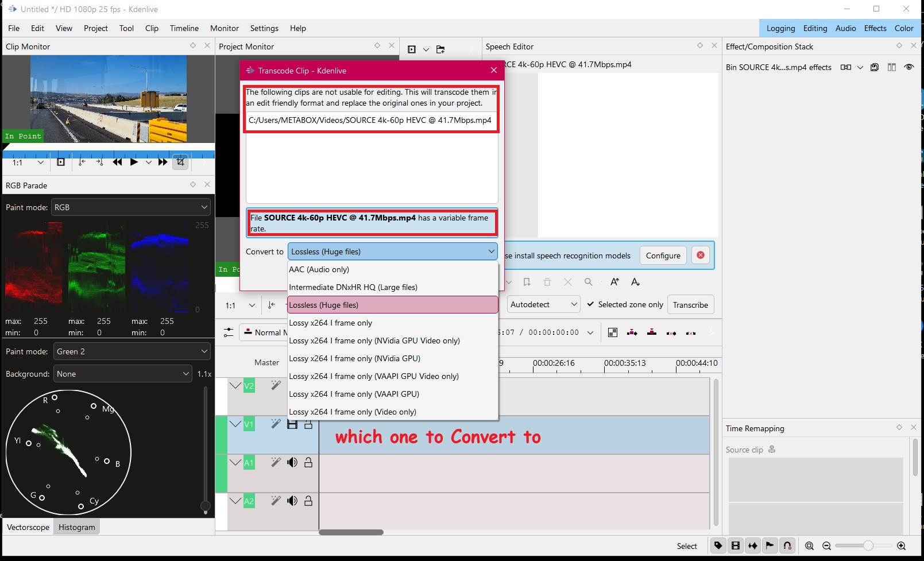924x561 pixels.
Task: Toggle video thumbnails in status bar
Action: (x=736, y=545)
